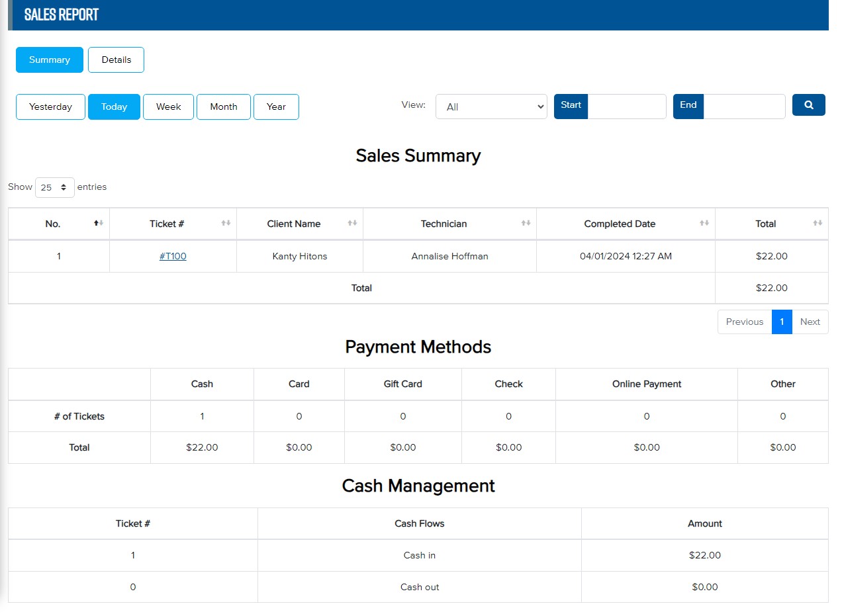Viewport: 842px width, 616px height.
Task: Filter sales by Month
Action: [223, 107]
